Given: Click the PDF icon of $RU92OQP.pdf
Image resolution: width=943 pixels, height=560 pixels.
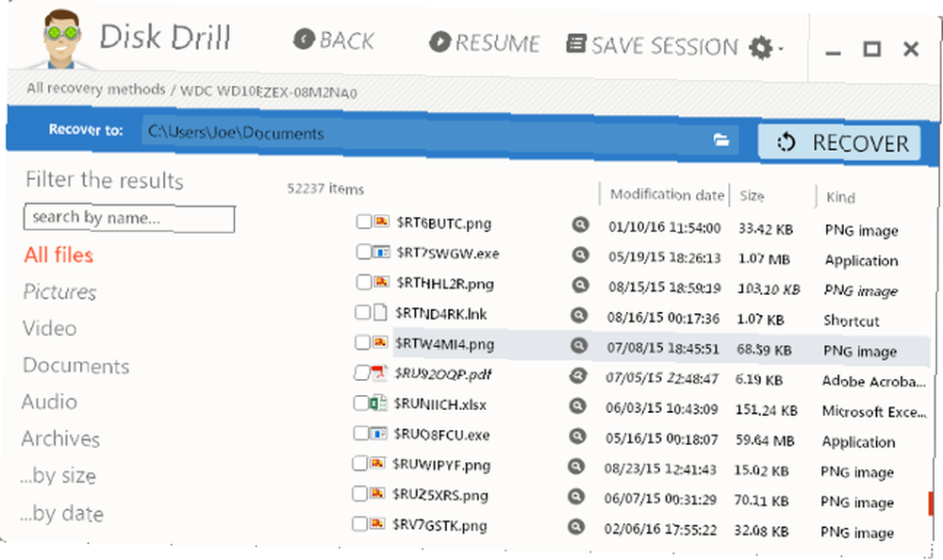Looking at the screenshot, I should click(x=379, y=373).
